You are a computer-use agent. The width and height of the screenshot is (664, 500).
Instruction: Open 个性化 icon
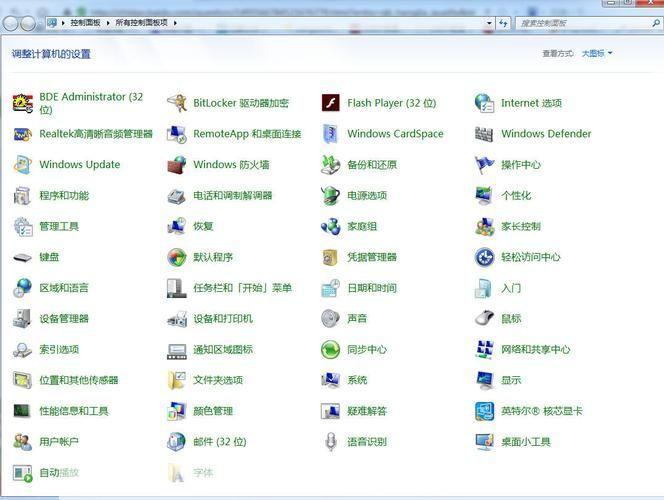click(484, 196)
